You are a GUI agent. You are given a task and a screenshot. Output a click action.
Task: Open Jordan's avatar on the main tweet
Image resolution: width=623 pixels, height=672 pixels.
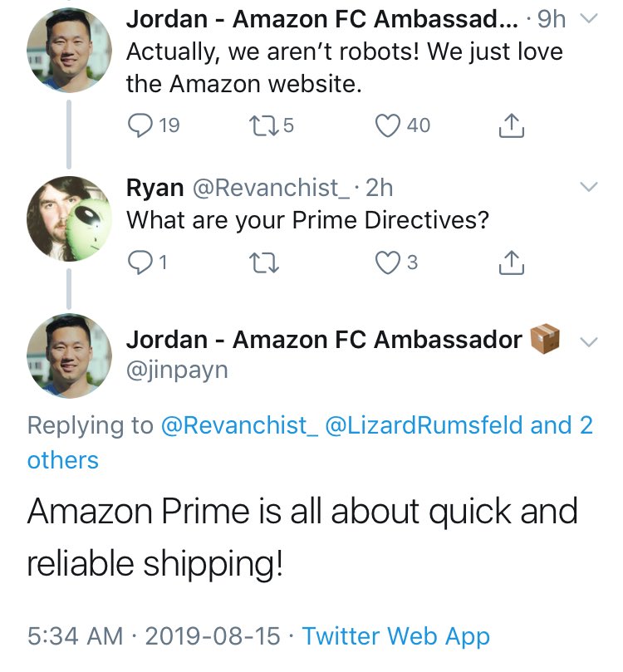(x=70, y=356)
